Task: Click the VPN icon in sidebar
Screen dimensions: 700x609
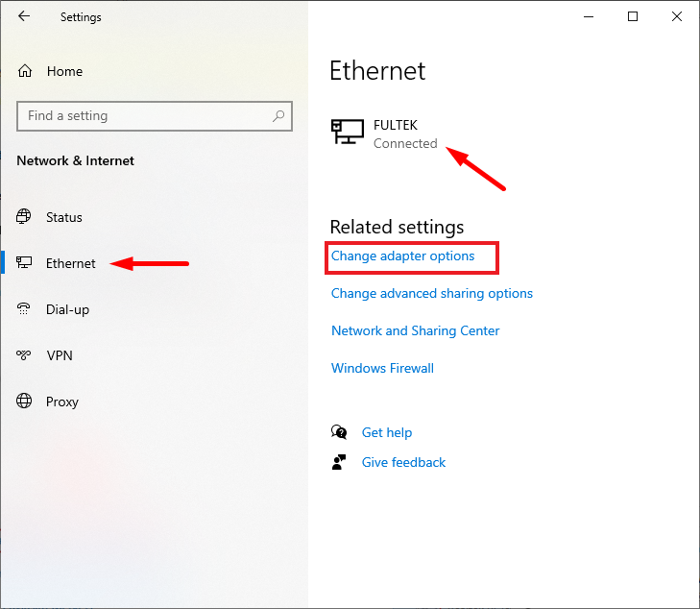Action: (x=25, y=355)
